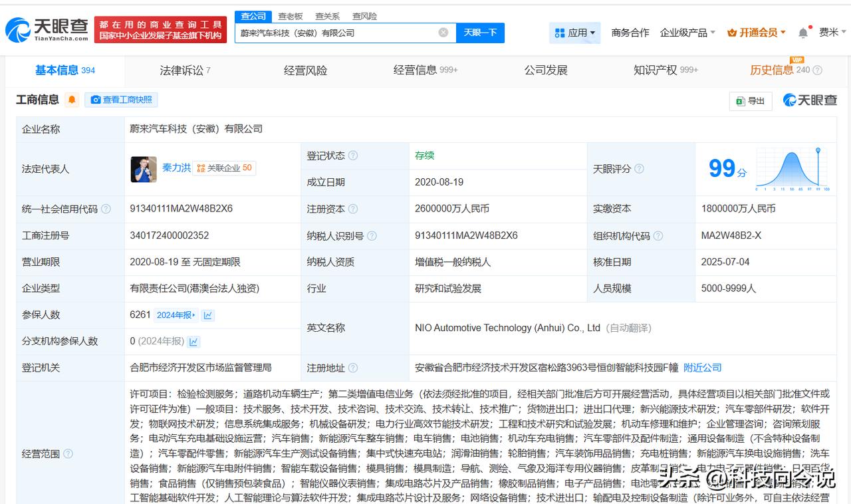Clear the search box with the X icon
Screen dimensions: 851x504
coord(443,33)
